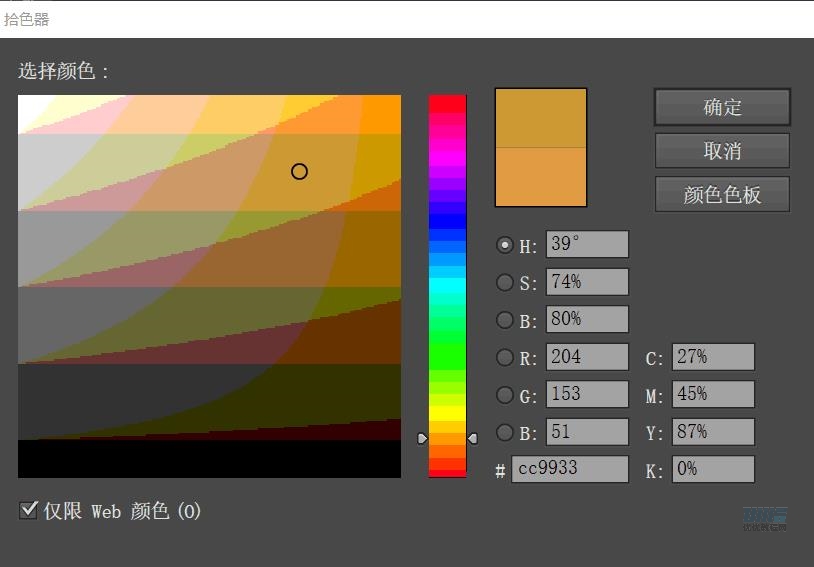Viewport: 814px width, 567px height.
Task: Click the cyan C field showing 27%
Action: point(713,357)
